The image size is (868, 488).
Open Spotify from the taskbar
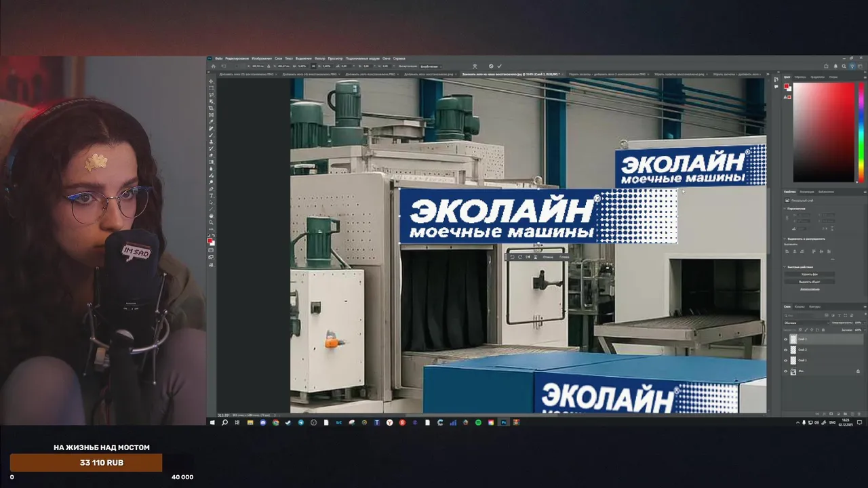478,422
